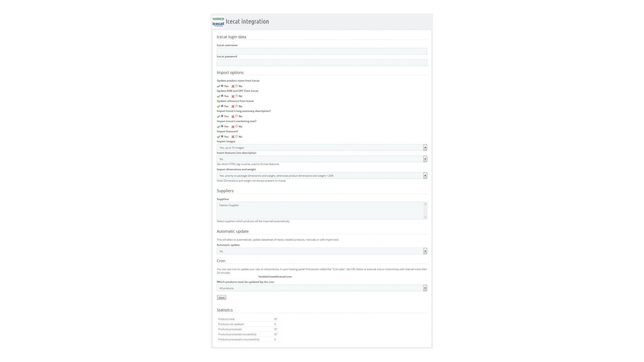The image size is (644, 362).
Task: Select Fashion Supplier in suppliers list
Action: point(229,205)
